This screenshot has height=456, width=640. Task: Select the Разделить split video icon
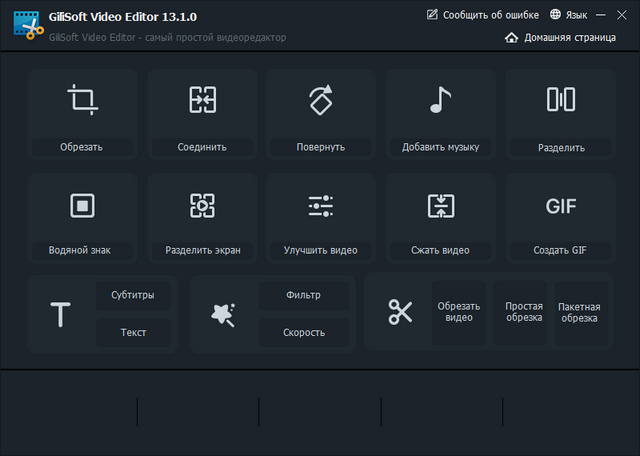click(x=560, y=100)
